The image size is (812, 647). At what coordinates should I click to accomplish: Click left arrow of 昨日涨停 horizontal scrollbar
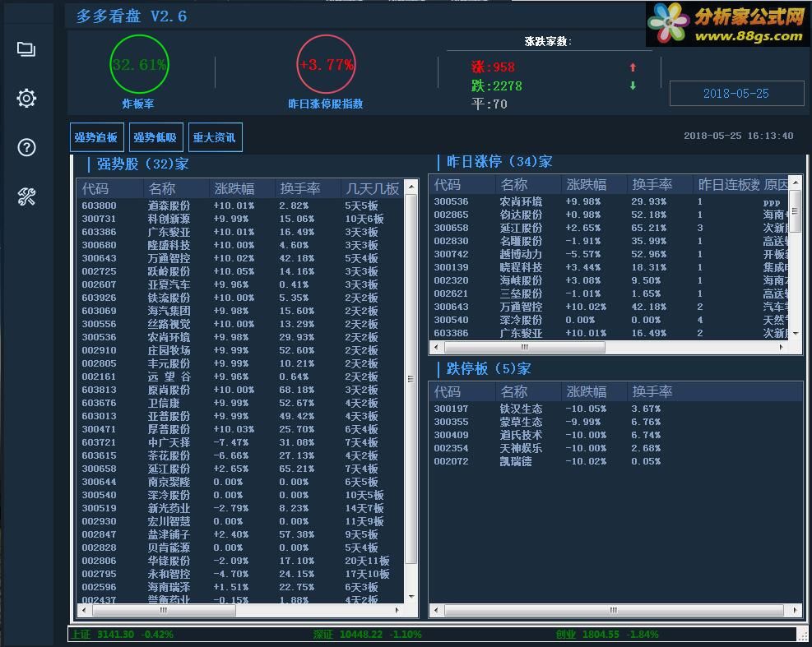click(436, 347)
